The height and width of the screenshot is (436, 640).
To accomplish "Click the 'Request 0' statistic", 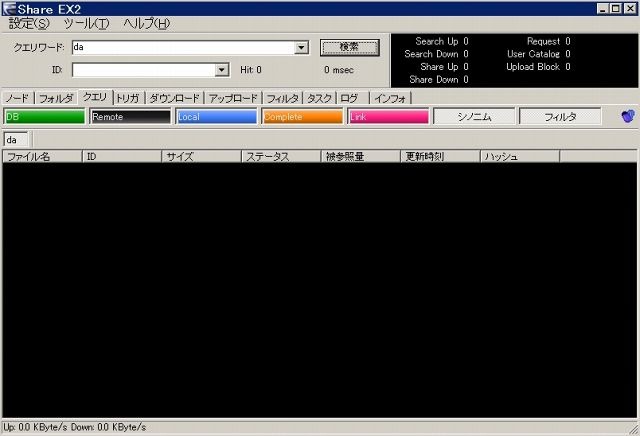I will click(x=549, y=41).
